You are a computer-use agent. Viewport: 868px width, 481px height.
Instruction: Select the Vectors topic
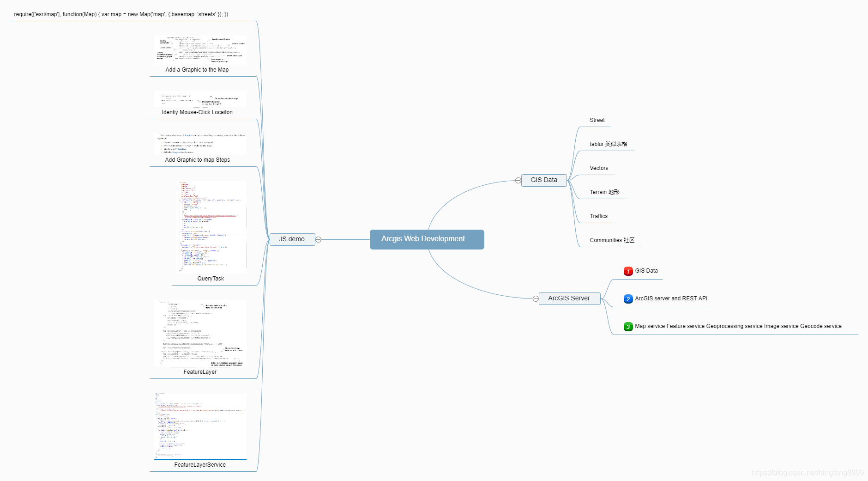pyautogui.click(x=599, y=168)
